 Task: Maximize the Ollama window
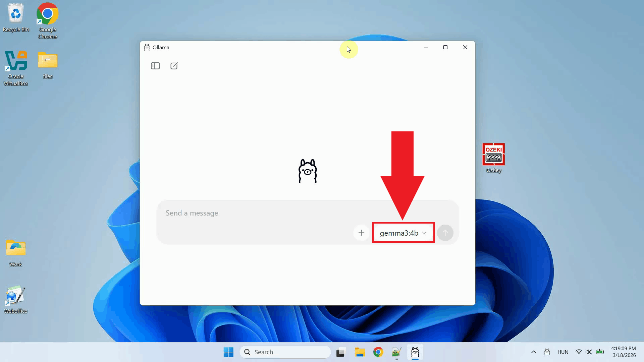[445, 47]
